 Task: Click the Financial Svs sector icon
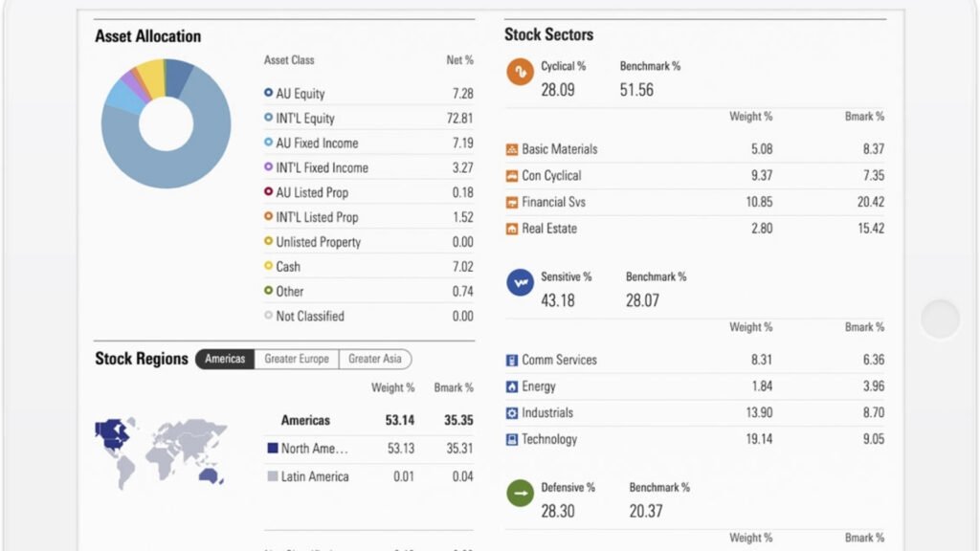coord(512,203)
